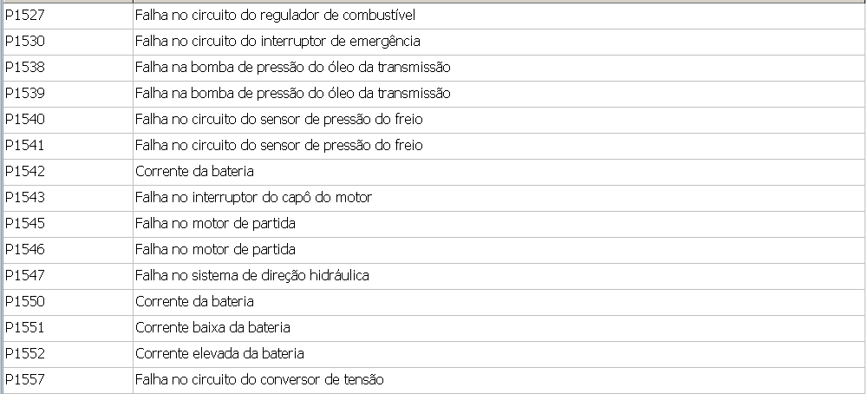868x394 pixels.
Task: Click the P1539 code cell
Action: pos(25,94)
